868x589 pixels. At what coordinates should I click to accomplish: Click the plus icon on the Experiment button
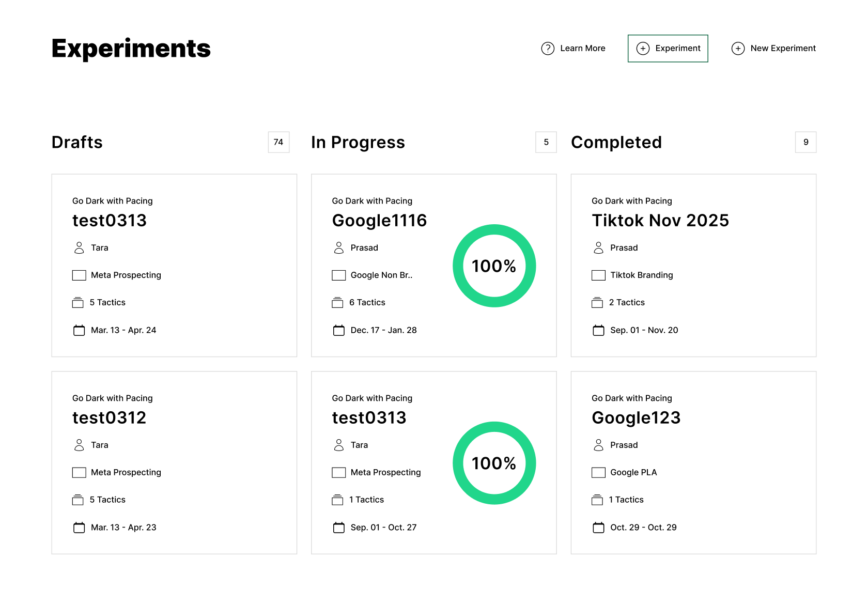pyautogui.click(x=643, y=48)
